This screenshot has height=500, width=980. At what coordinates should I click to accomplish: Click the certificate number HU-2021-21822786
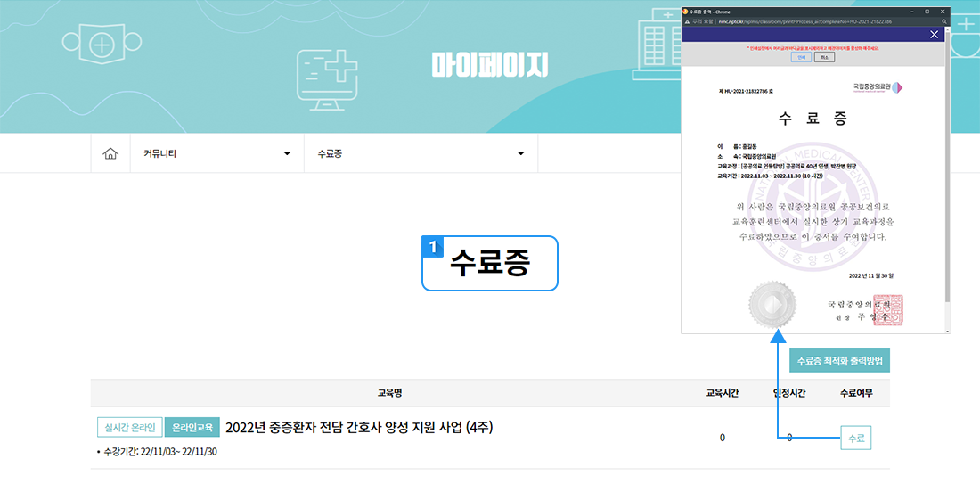(747, 91)
